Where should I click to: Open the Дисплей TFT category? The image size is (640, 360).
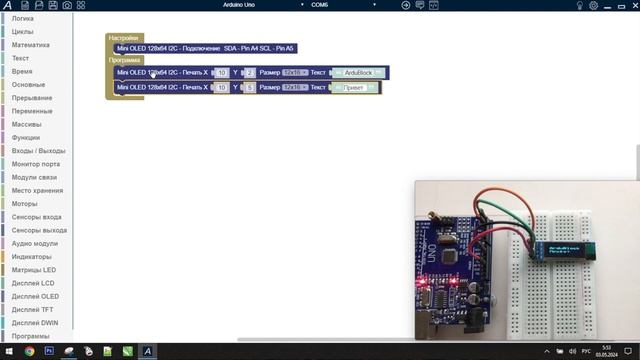click(x=32, y=309)
